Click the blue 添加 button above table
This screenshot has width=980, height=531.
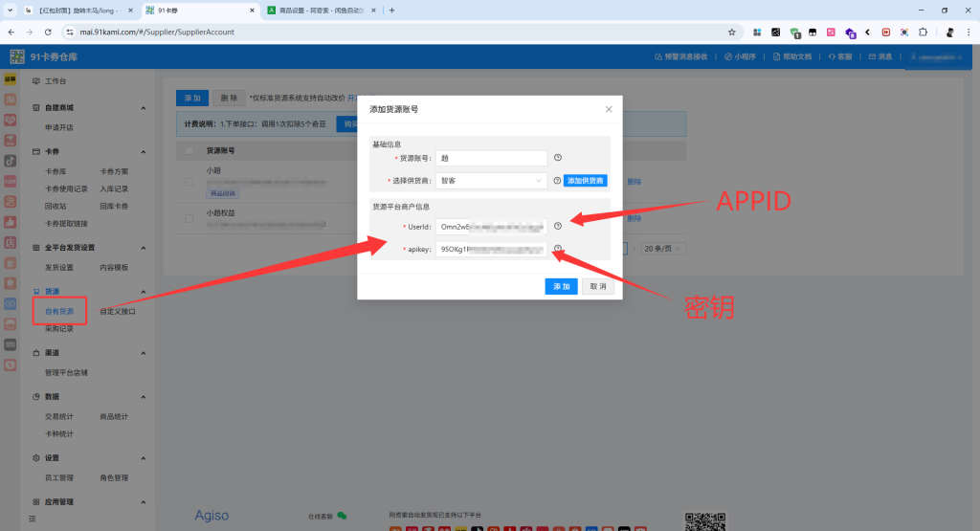point(192,99)
